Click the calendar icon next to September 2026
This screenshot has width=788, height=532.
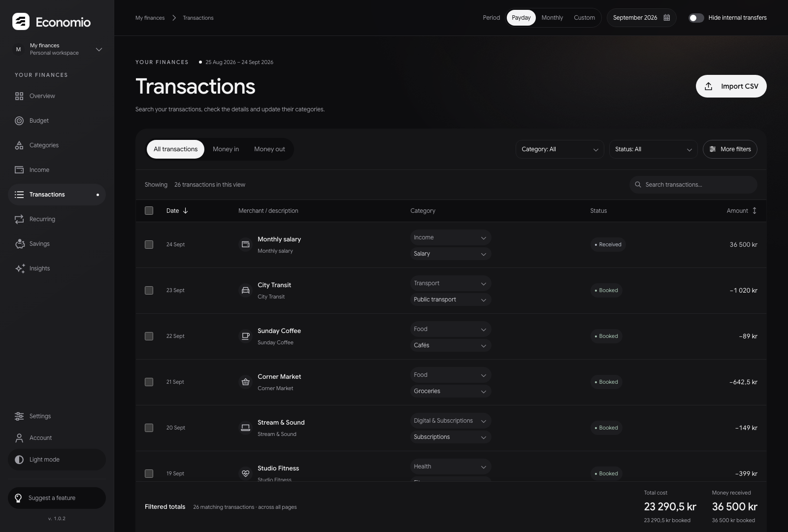coord(667,18)
